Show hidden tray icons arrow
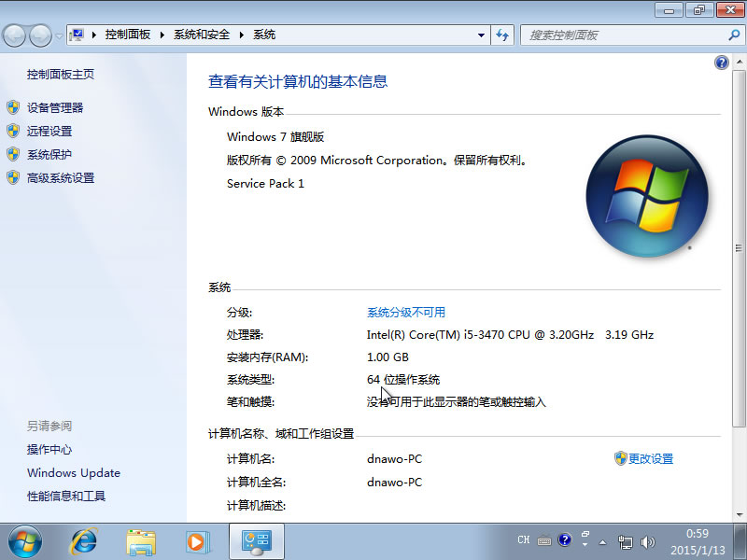The width and height of the screenshot is (747, 560). pyautogui.click(x=602, y=542)
